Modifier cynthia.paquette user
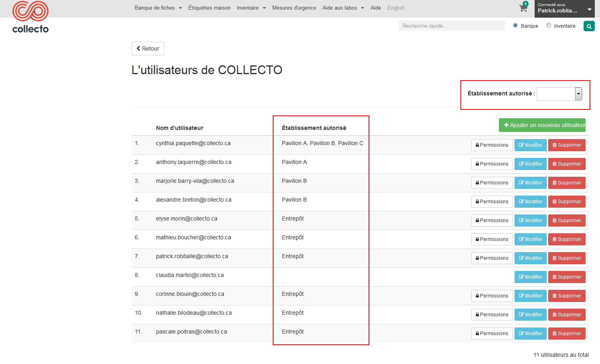Image resolution: width=600 pixels, height=364 pixels. [531, 145]
